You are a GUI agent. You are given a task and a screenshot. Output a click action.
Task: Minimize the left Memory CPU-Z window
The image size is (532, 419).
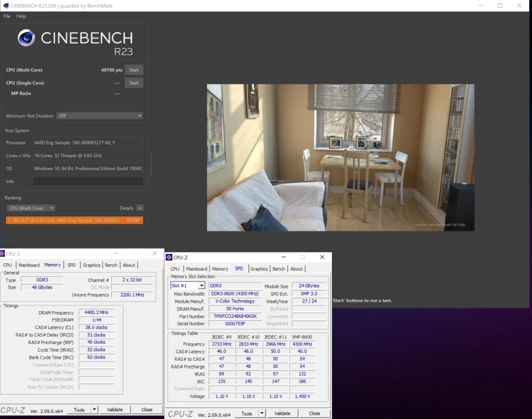point(116,253)
